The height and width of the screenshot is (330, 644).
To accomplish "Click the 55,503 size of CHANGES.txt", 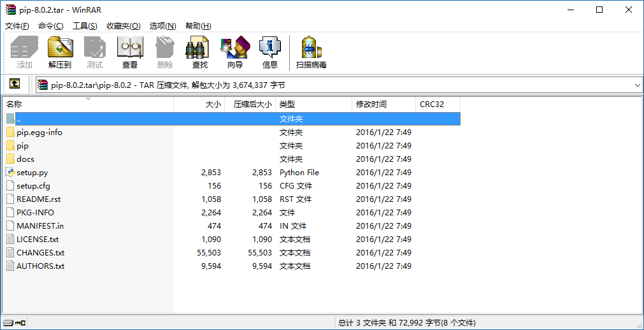I will (x=209, y=253).
